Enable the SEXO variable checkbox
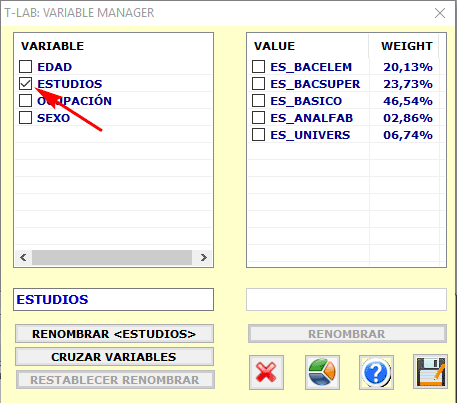Viewport: 457px width, 403px height. pos(25,118)
